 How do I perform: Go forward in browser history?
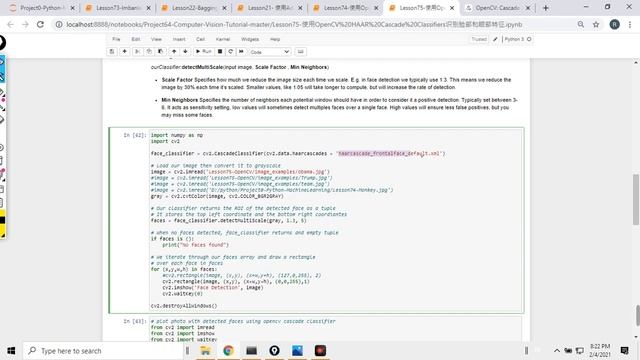click(25, 24)
